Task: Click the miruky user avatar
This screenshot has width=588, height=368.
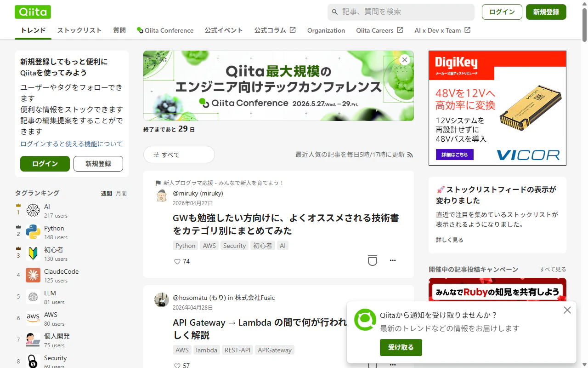Action: [162, 195]
